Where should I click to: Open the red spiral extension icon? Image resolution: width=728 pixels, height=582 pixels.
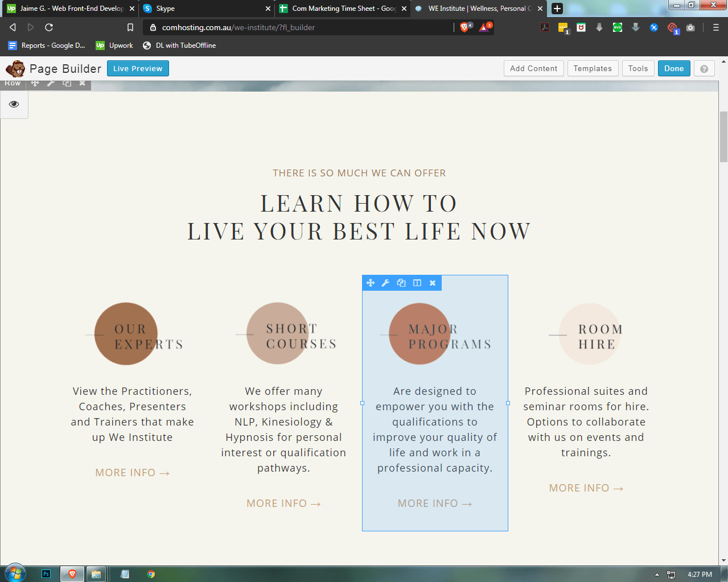point(672,28)
